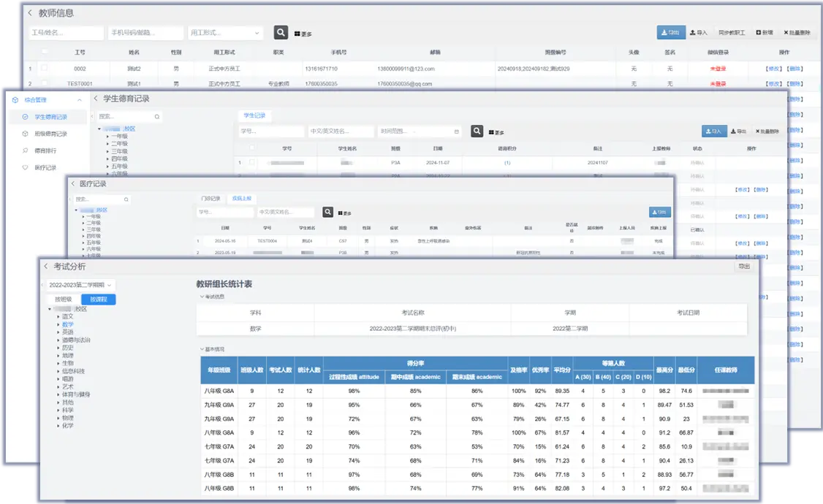Image resolution: width=823 pixels, height=504 pixels.
Task: Collapse the 考试信息 section
Action: point(202,297)
